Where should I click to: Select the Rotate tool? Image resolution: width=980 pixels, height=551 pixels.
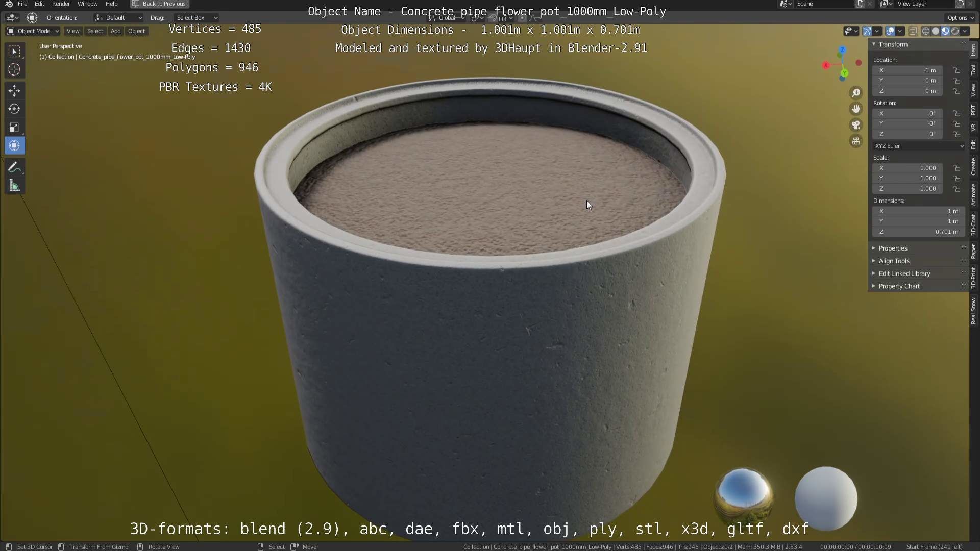pyautogui.click(x=14, y=109)
